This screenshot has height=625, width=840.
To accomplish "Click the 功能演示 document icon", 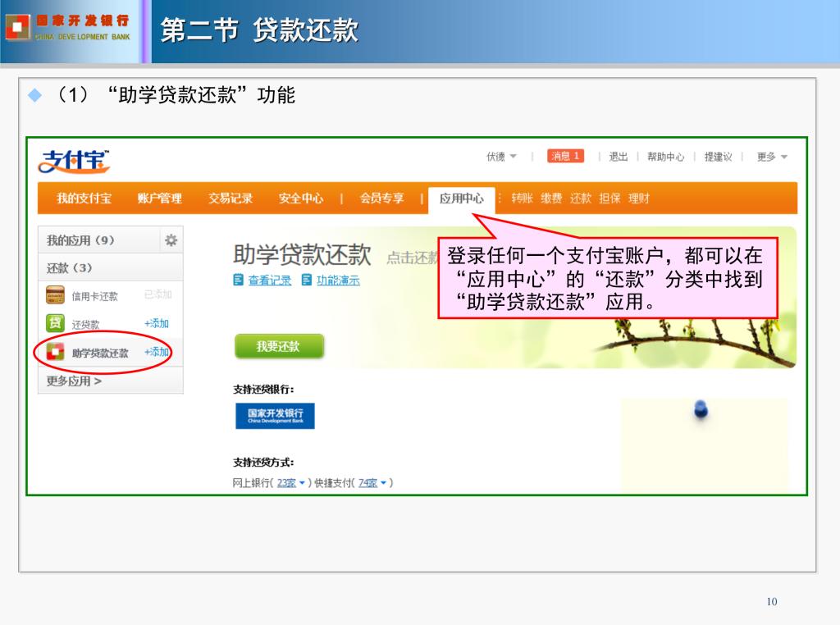I will 307,280.
